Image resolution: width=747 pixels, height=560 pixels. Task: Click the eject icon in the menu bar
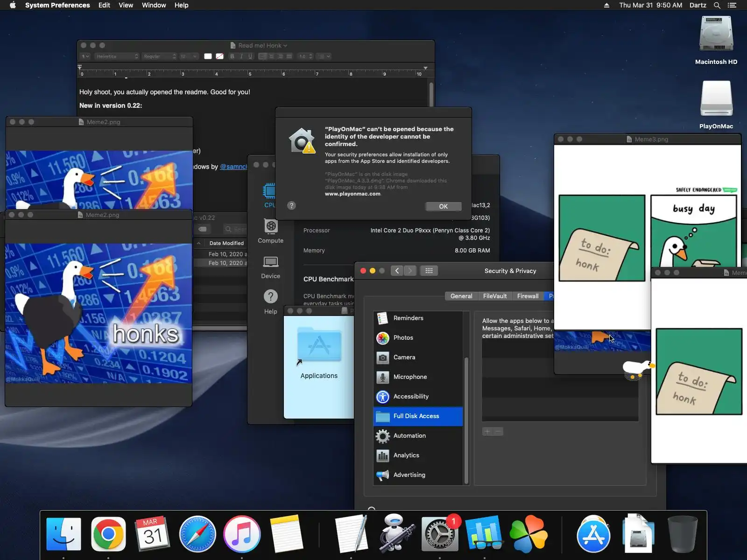[606, 5]
